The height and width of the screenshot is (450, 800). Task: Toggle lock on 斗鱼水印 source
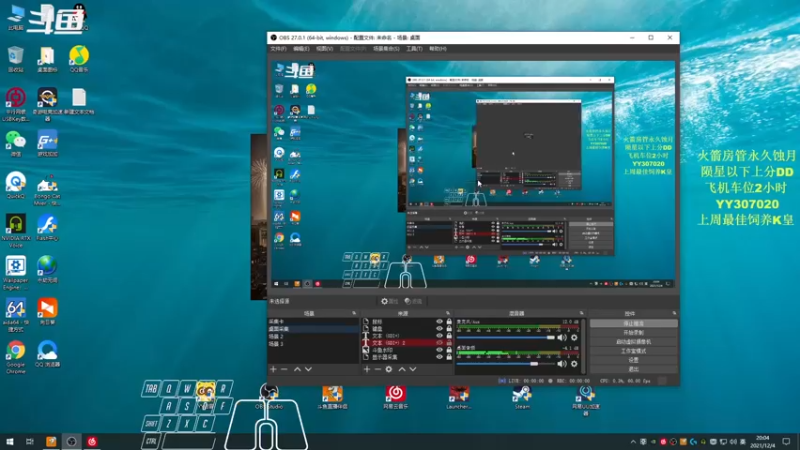point(449,350)
